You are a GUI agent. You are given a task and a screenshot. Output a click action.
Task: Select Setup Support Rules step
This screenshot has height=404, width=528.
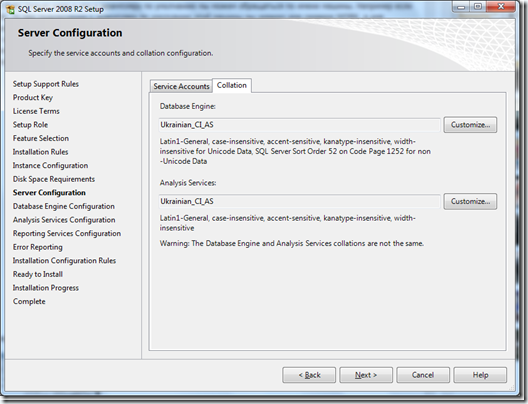(46, 84)
